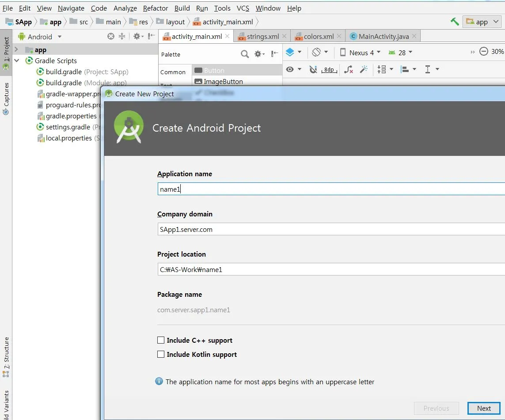Open Android project view dropdown

[40, 37]
